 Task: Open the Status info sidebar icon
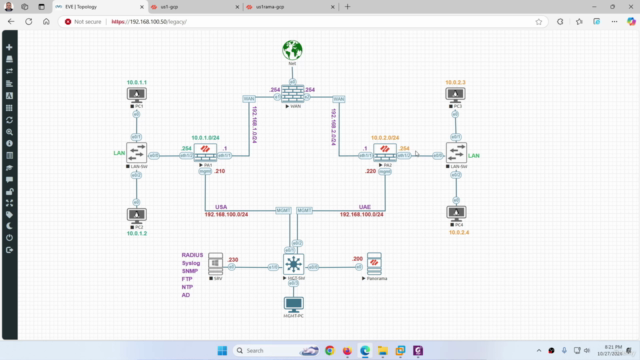pyautogui.click(x=9, y=144)
